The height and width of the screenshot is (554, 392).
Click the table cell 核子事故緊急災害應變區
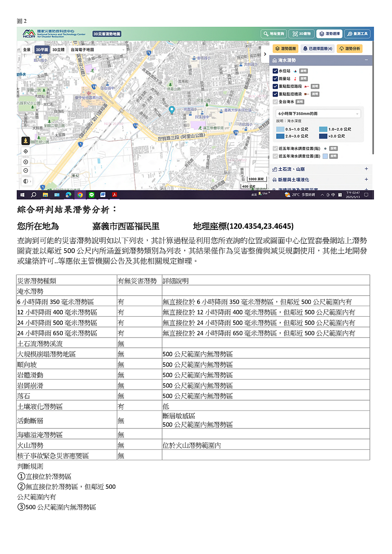[66, 455]
